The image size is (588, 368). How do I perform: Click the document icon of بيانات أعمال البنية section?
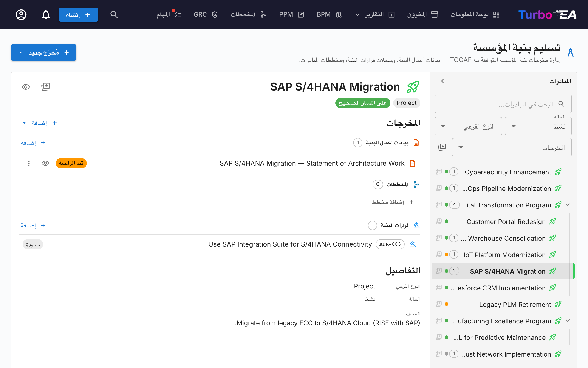point(416,143)
